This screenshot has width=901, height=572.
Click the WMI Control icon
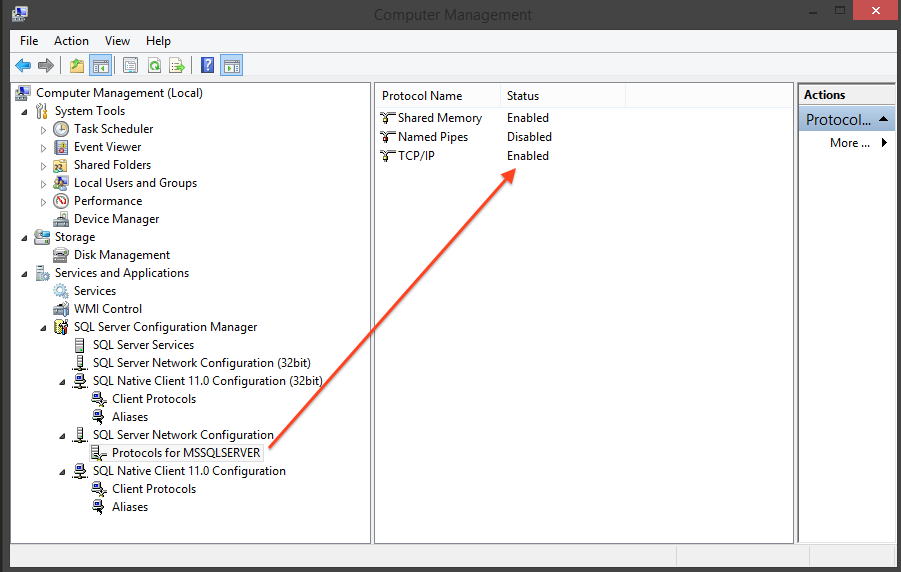click(61, 309)
